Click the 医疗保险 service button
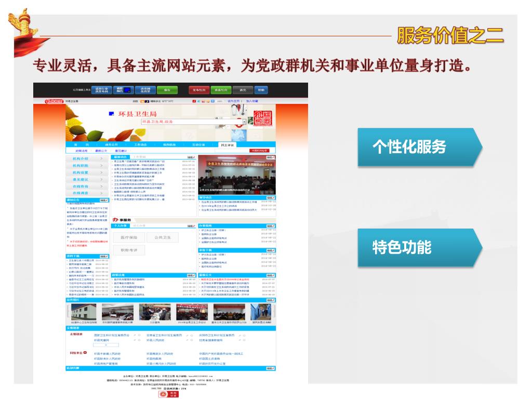The height and width of the screenshot is (399, 532). pos(129,237)
